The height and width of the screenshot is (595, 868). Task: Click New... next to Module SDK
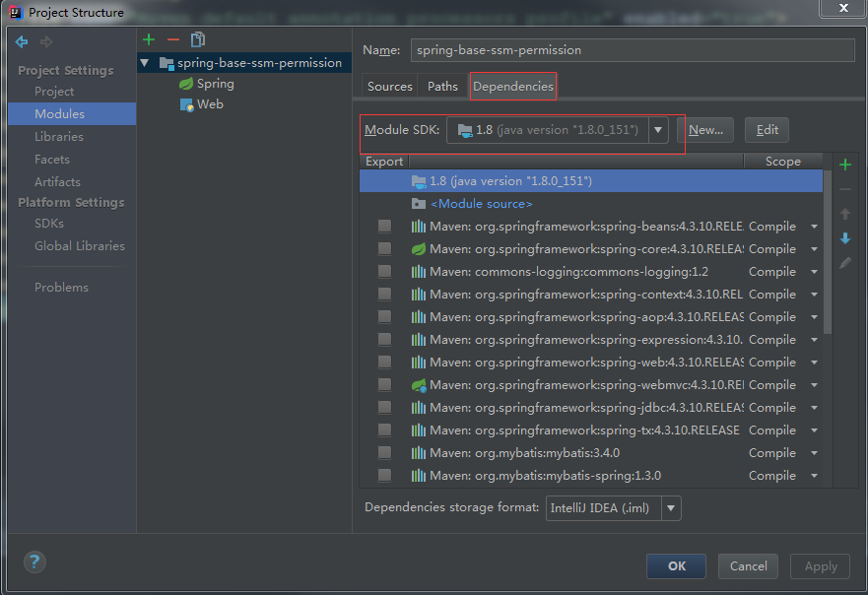[705, 130]
